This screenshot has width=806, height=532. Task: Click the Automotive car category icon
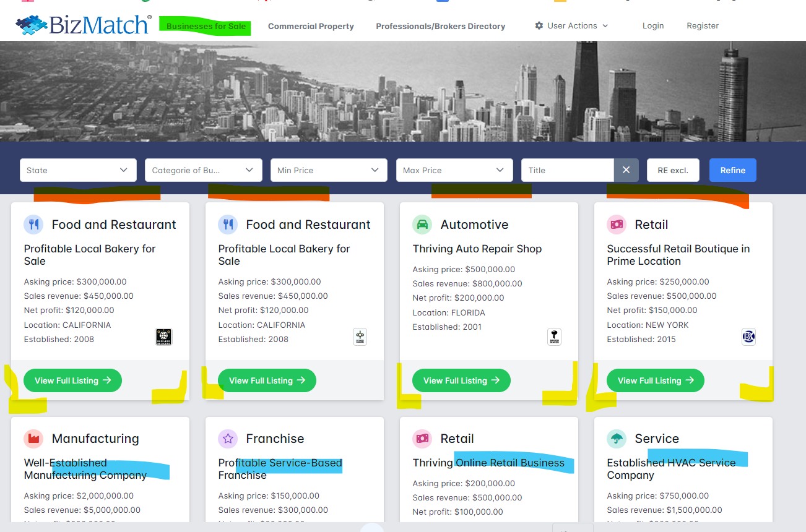tap(422, 225)
